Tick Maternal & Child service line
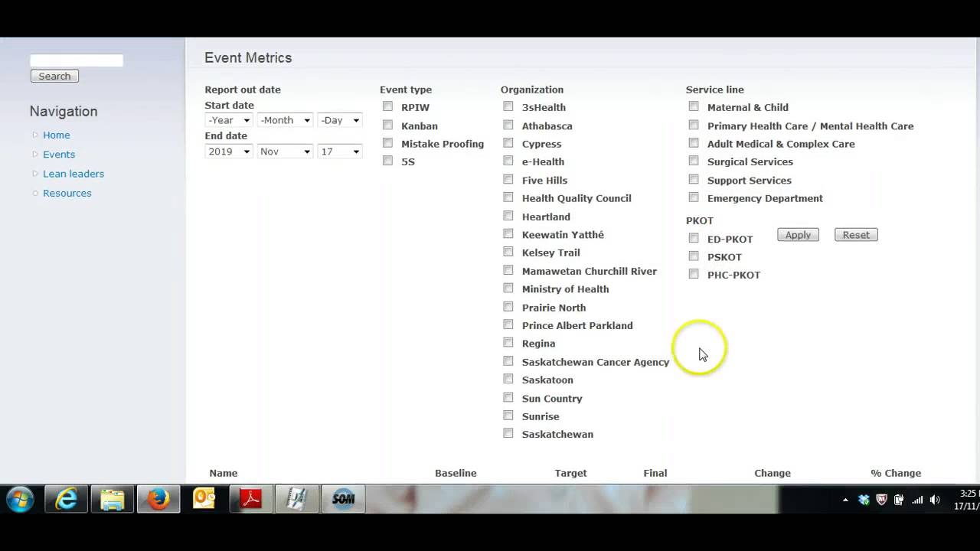This screenshot has height=551, width=980. pyautogui.click(x=694, y=106)
